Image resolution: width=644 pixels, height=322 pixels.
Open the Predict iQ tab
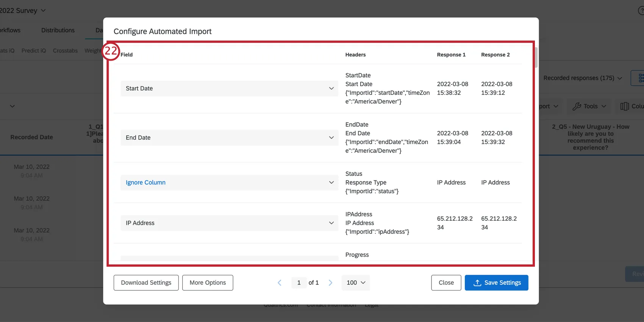pyautogui.click(x=34, y=51)
